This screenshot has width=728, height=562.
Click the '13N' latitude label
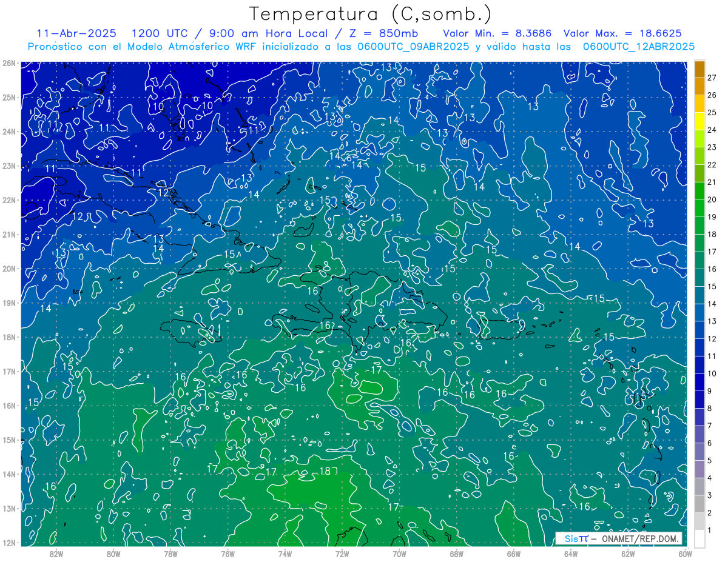8,509
